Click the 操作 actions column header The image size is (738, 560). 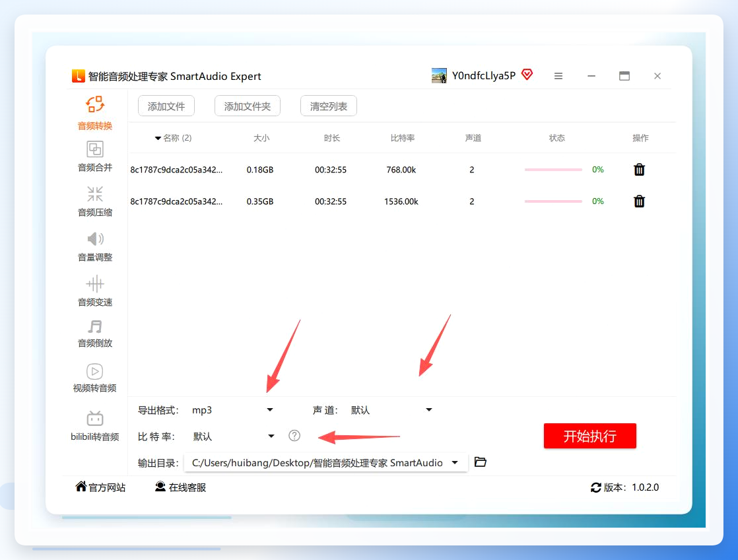click(640, 138)
